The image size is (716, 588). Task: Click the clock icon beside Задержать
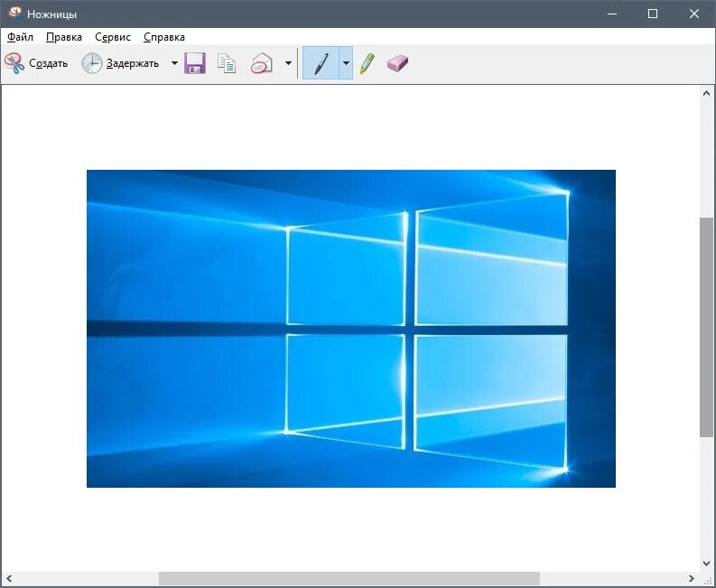coord(92,63)
